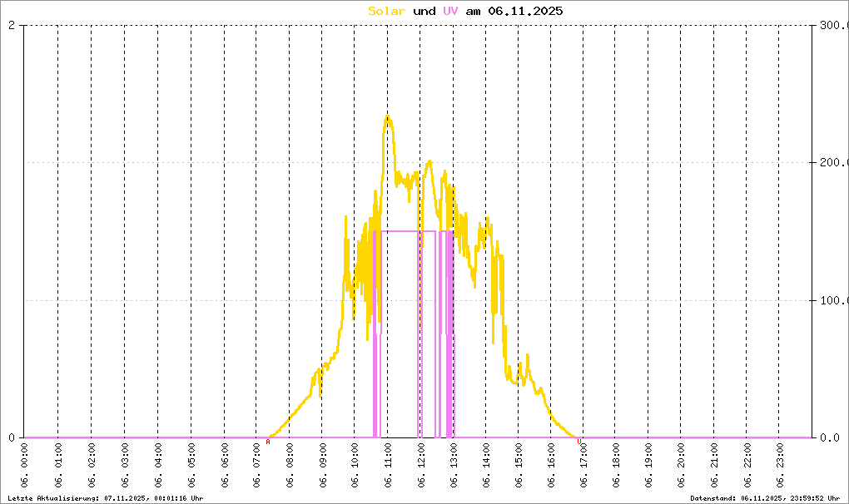Select the sunset marker "U" on the axis
Image resolution: width=849 pixels, height=504 pixels.
[578, 441]
